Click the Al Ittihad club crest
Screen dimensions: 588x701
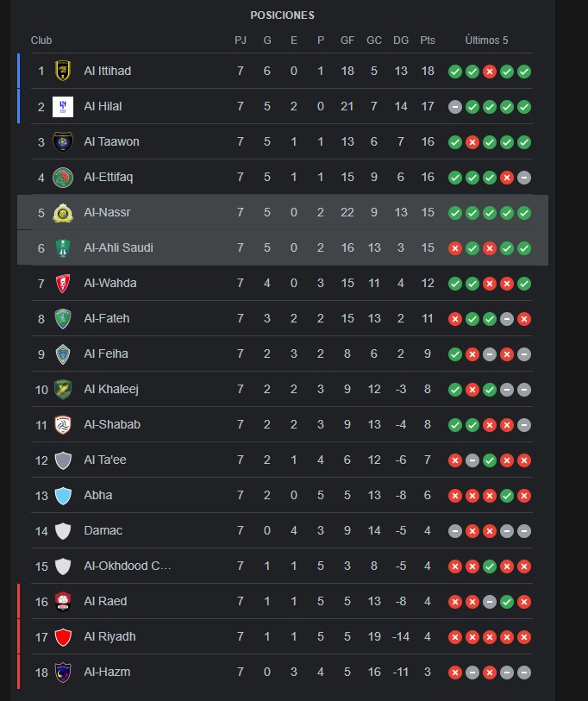click(x=63, y=71)
